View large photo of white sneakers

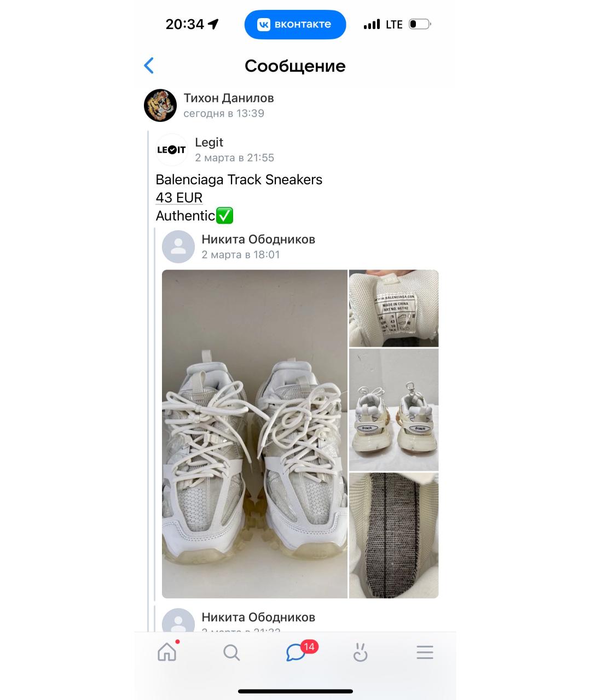point(254,434)
